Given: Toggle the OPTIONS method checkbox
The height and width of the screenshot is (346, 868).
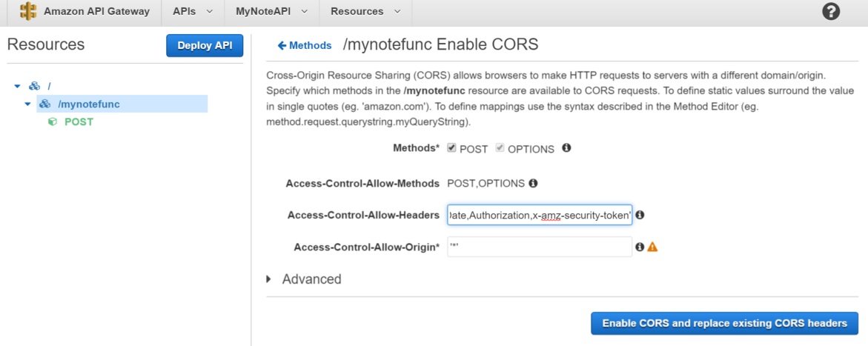Looking at the screenshot, I should pos(500,148).
